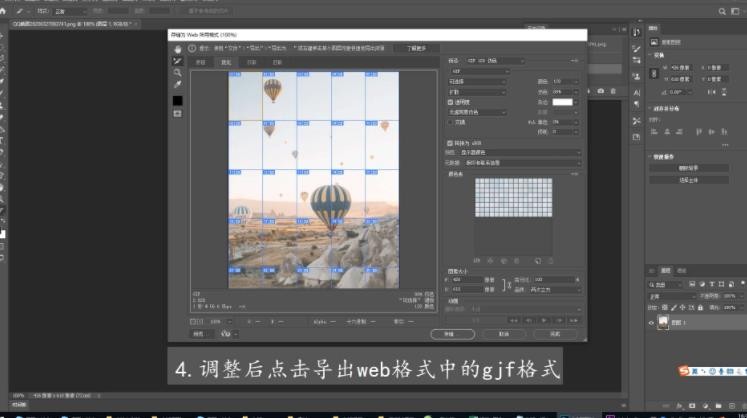Switch to the 双联 two-up tab
The height and width of the screenshot is (418, 747).
(252, 62)
